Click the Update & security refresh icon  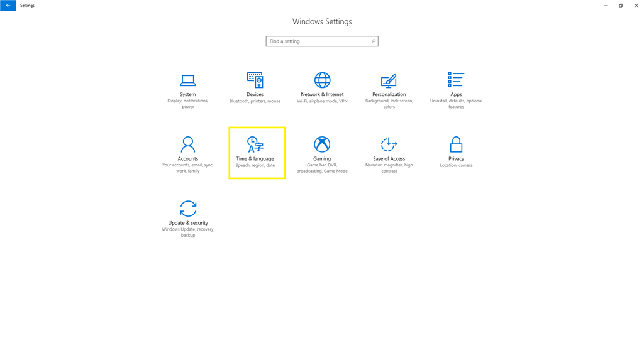(187, 209)
